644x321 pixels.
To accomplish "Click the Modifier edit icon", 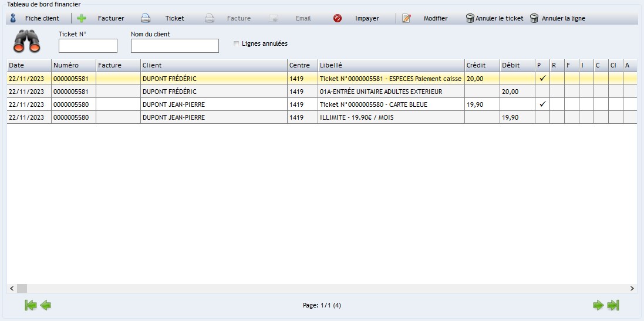I will coord(406,18).
